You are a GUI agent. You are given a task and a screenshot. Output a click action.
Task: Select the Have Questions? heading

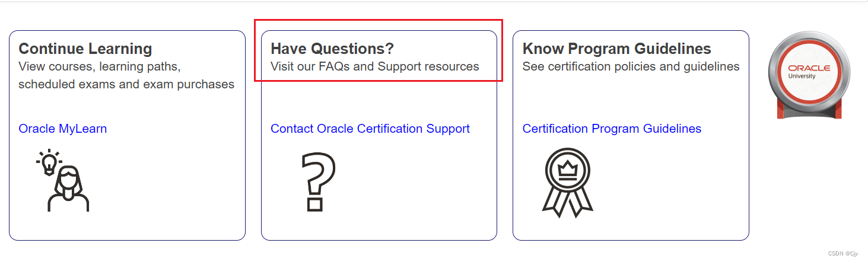coord(332,49)
